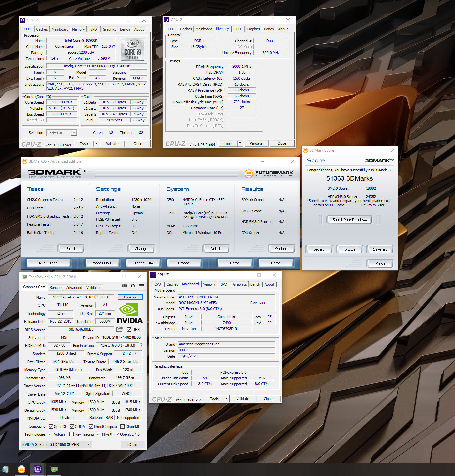Click the CPU-Z taskbar icon
Screen dimensions: 455x476
click(x=37, y=469)
